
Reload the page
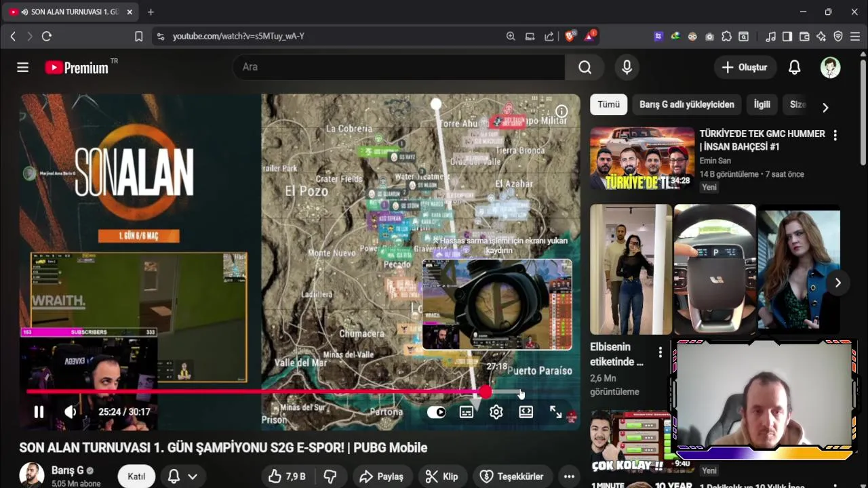tap(47, 36)
